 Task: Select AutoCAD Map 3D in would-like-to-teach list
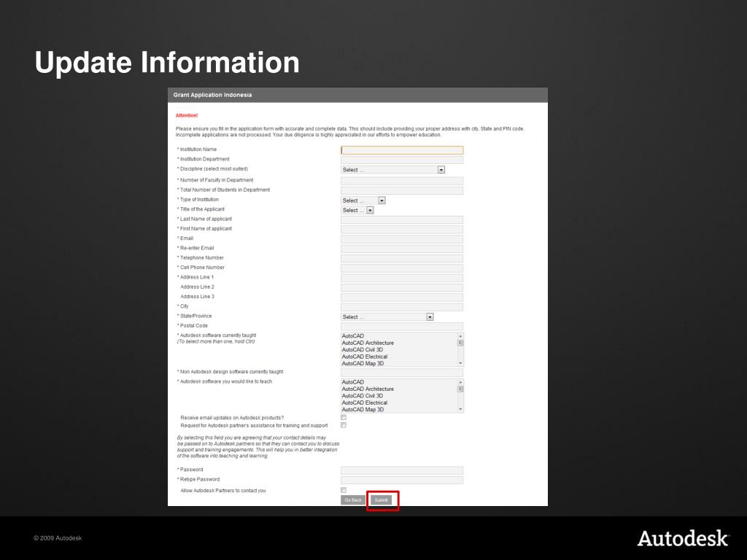399,410
